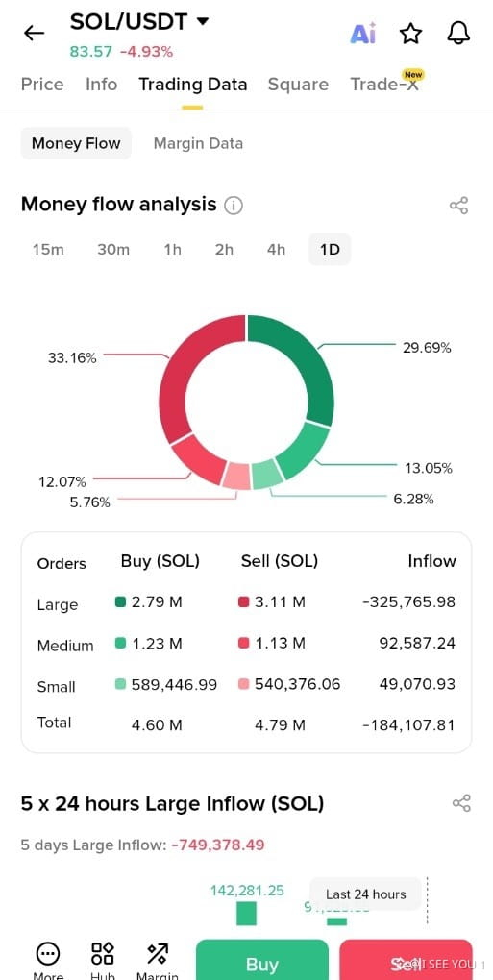Viewport: 493px width, 980px height.
Task: Switch to the Price tab
Action: point(42,85)
